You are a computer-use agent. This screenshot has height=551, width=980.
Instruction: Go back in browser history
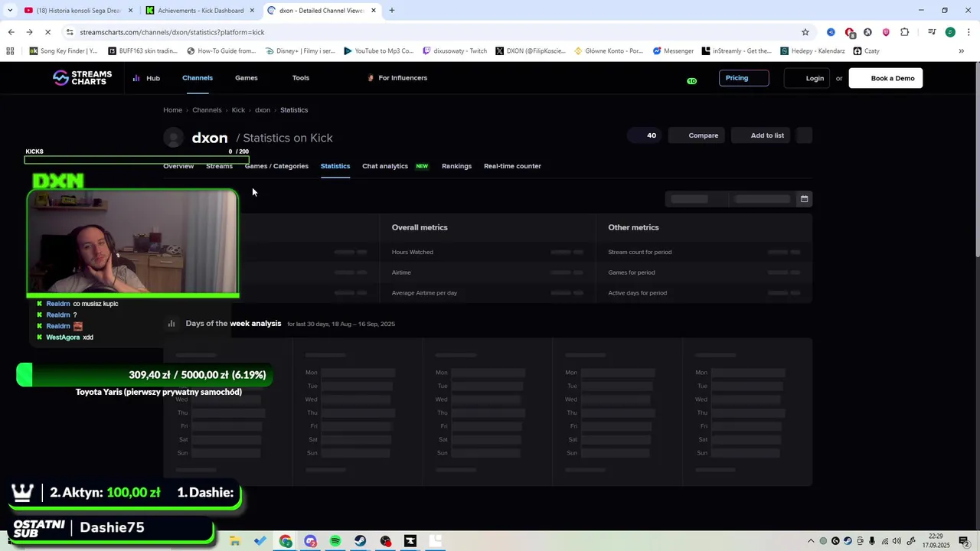pyautogui.click(x=11, y=32)
